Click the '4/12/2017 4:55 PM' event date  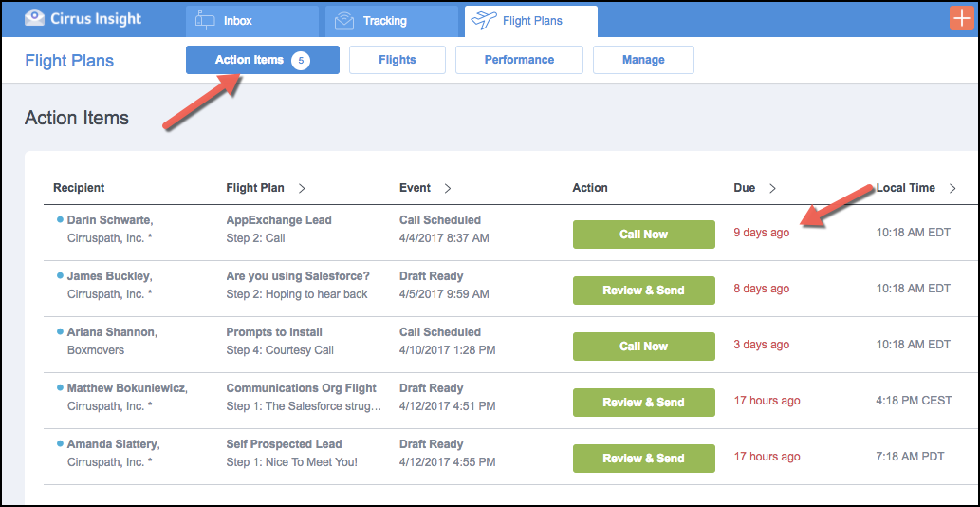pyautogui.click(x=448, y=462)
